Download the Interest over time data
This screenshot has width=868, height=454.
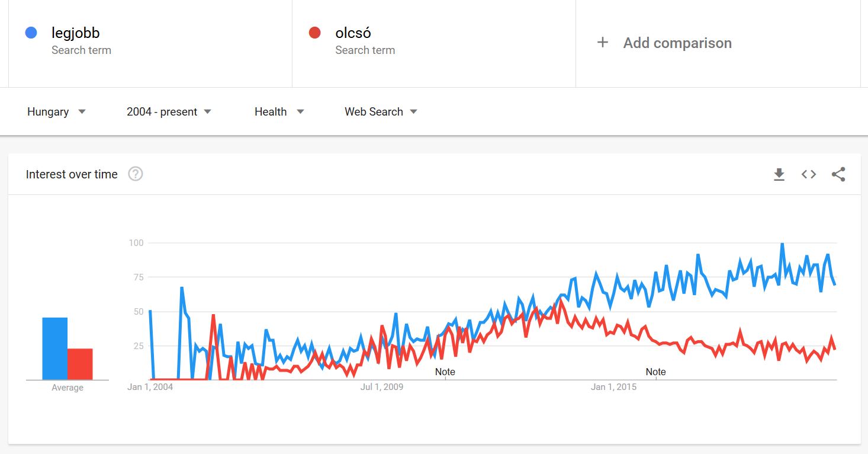(x=779, y=174)
